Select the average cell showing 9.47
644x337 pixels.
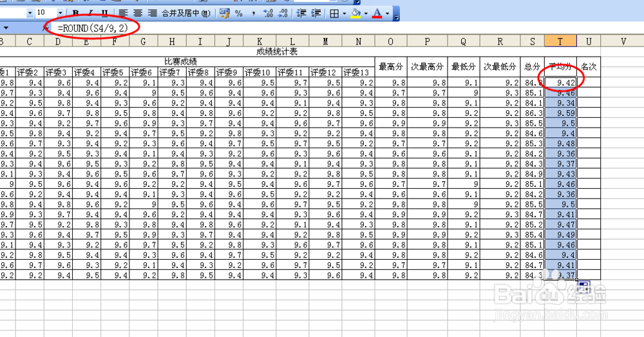coord(560,224)
